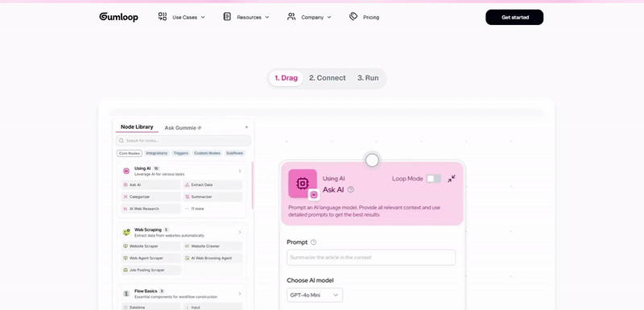The image size is (644, 310).
Task: Click the Web Scraping category icon
Action: (126, 233)
